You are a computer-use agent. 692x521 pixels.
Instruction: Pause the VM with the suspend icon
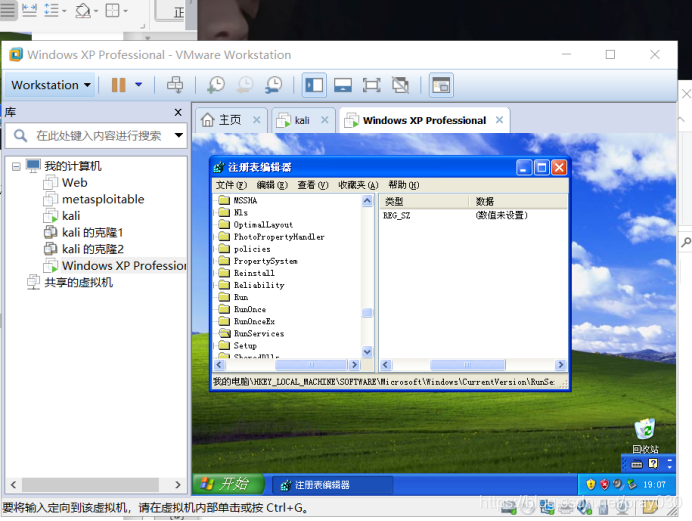[118, 85]
